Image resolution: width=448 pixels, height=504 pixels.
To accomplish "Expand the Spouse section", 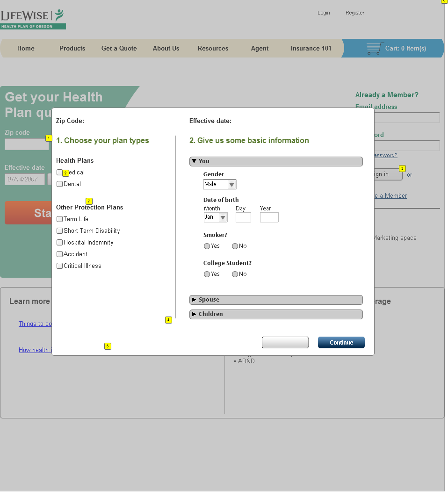I will pos(276,300).
